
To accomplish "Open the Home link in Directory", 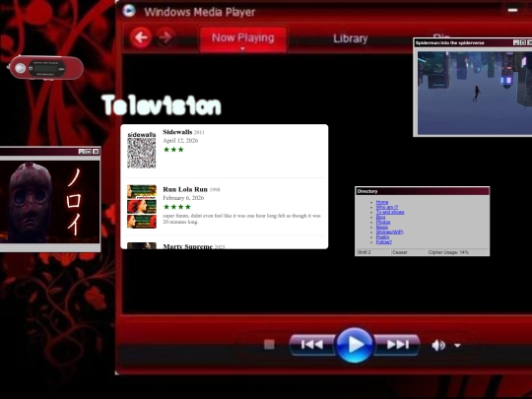I will click(382, 202).
